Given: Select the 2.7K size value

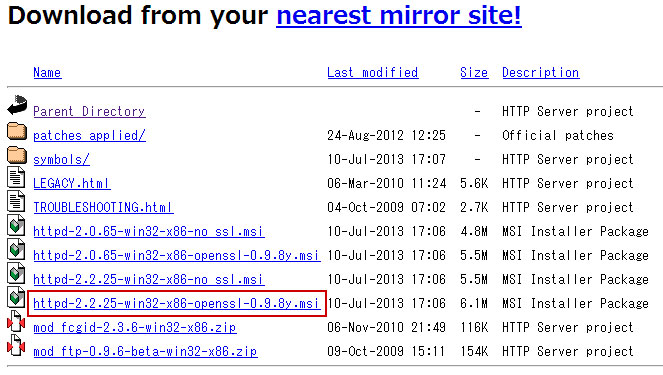Looking at the screenshot, I should (474, 208).
